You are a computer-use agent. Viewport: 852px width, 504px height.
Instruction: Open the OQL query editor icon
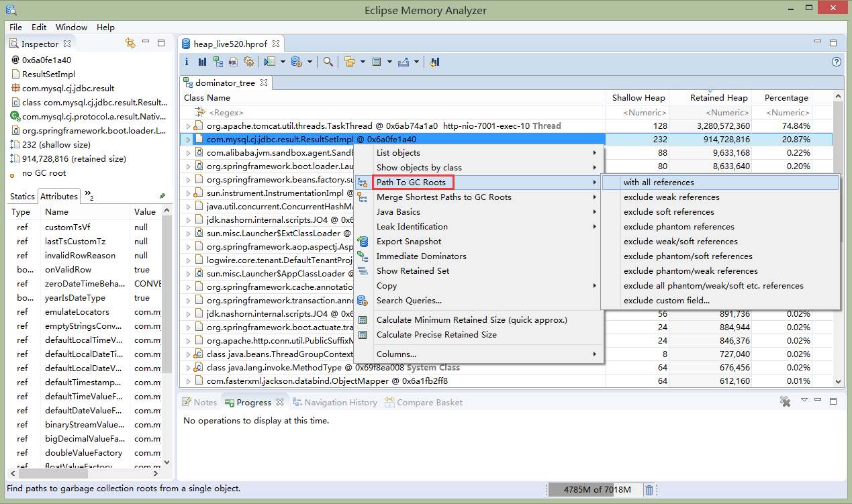(x=234, y=62)
